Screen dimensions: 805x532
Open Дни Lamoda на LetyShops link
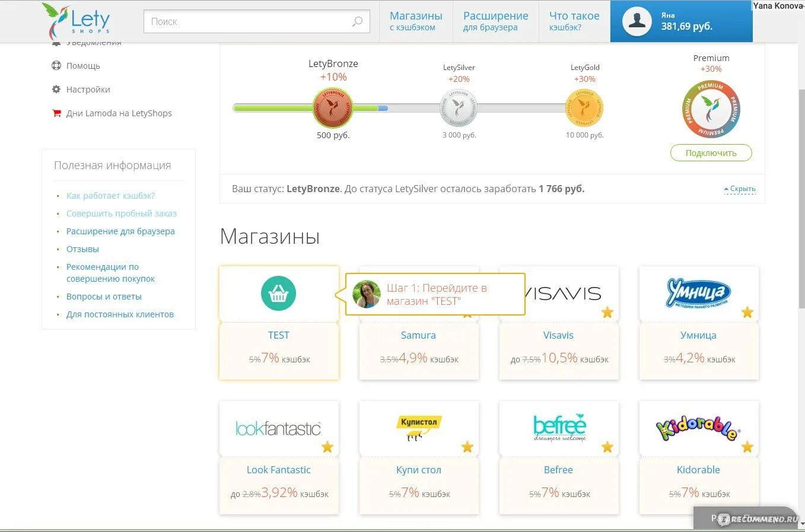click(x=119, y=113)
